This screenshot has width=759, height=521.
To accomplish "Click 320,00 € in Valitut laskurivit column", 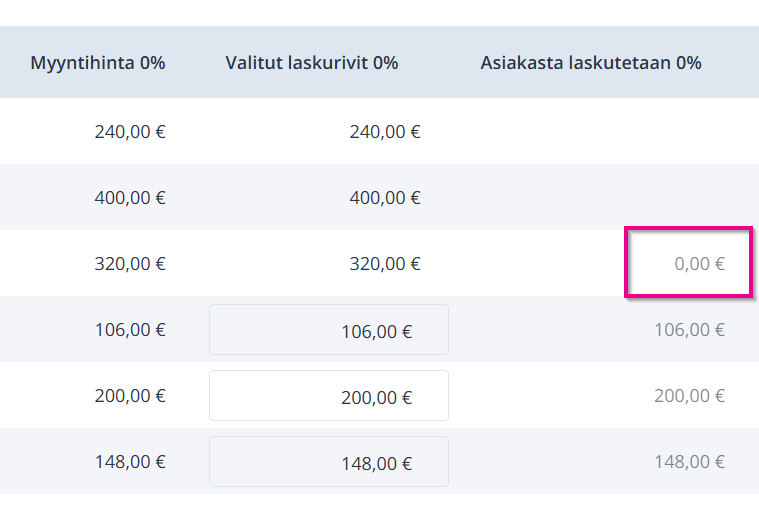I will click(x=385, y=264).
